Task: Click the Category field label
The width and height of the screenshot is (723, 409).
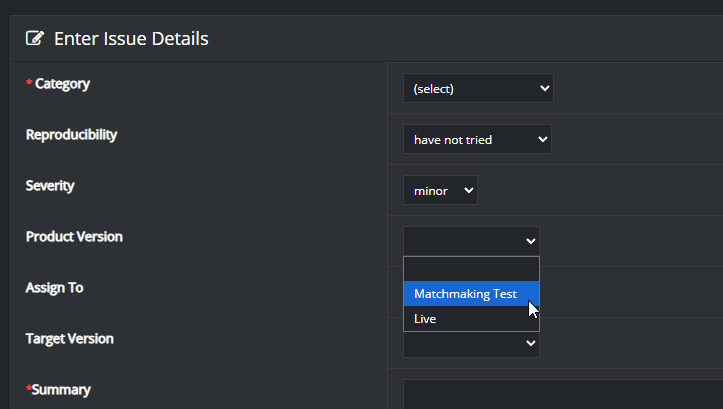Action: click(62, 84)
